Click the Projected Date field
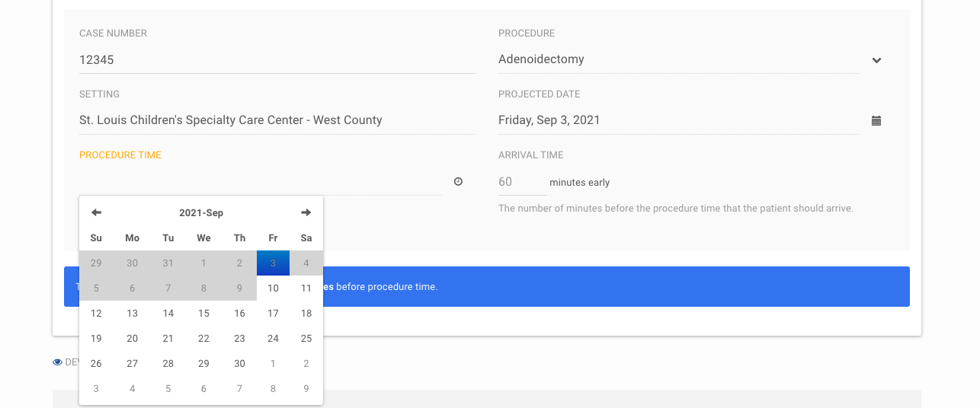 click(x=678, y=120)
